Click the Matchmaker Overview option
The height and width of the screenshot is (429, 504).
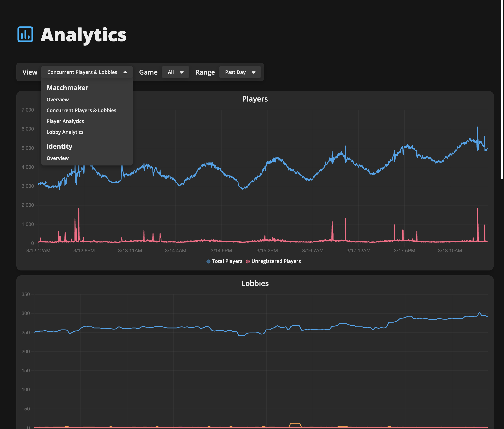pos(58,99)
